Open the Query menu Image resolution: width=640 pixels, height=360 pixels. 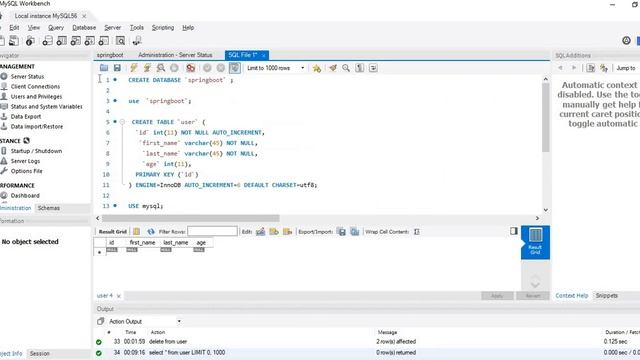(x=56, y=27)
